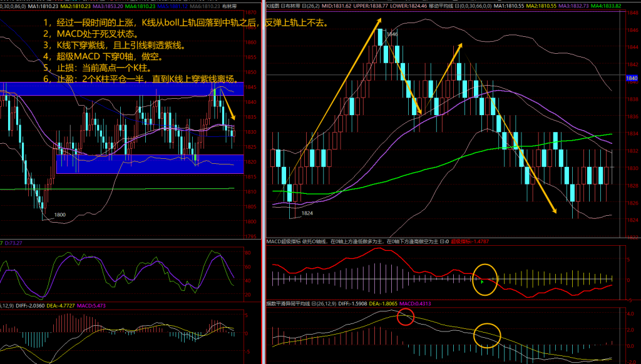Viewport: 641px width, 364px height.
Task: Click the D:73.27 value on left panel
Action: tap(14, 243)
